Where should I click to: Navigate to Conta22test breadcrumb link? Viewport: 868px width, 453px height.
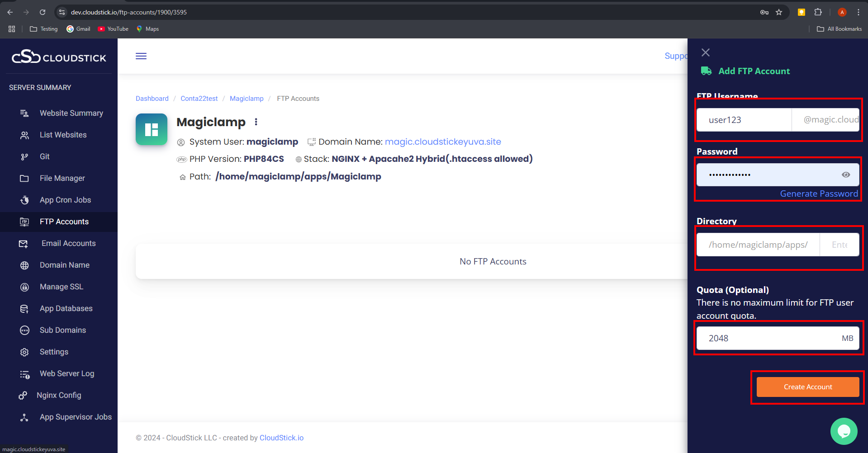pos(199,99)
